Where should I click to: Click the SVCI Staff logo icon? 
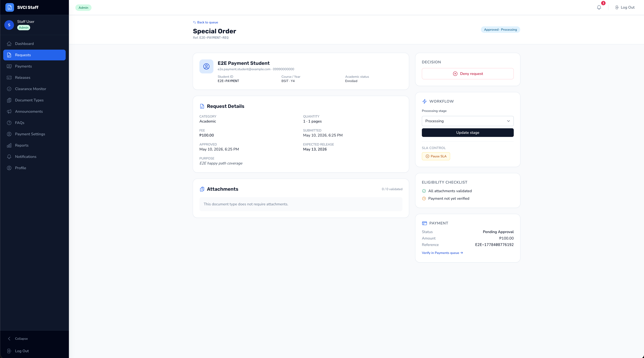10,7
